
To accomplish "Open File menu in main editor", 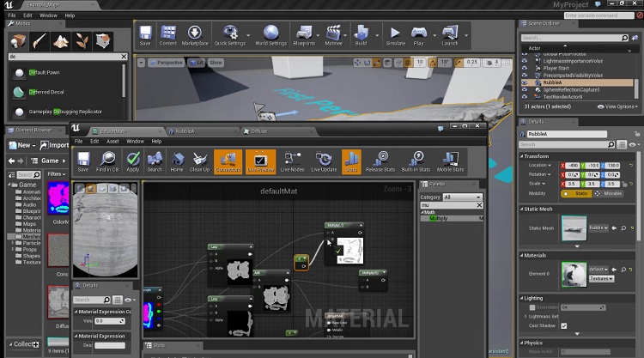I will [12, 15].
